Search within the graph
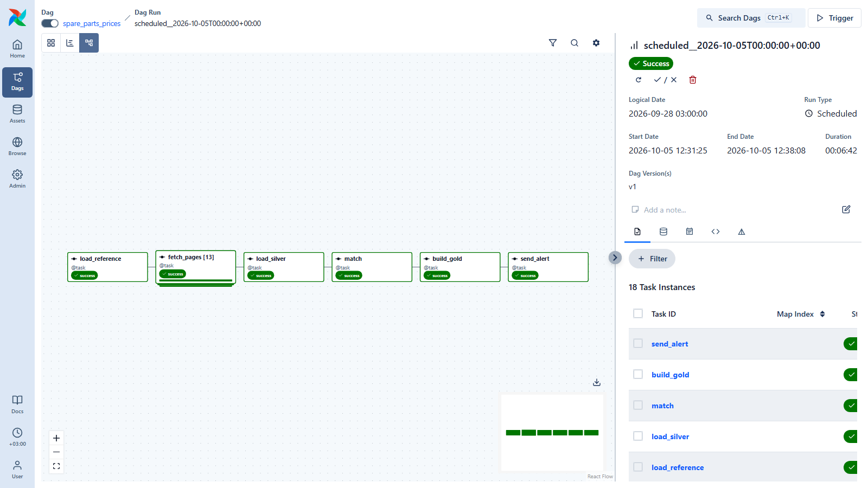 [575, 43]
